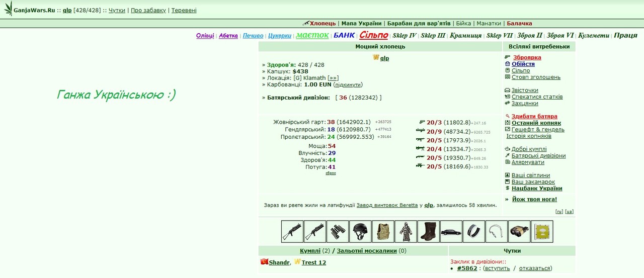This screenshot has height=278, width=644.
Task: Click the small gun icon before Хлопець
Action: [x=306, y=23]
